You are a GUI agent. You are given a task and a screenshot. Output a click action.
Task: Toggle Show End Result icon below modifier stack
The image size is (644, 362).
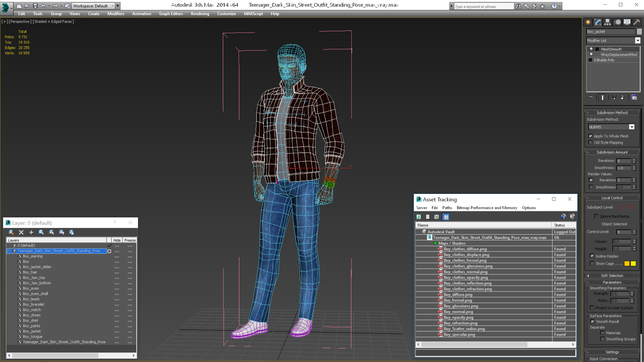coord(602,97)
